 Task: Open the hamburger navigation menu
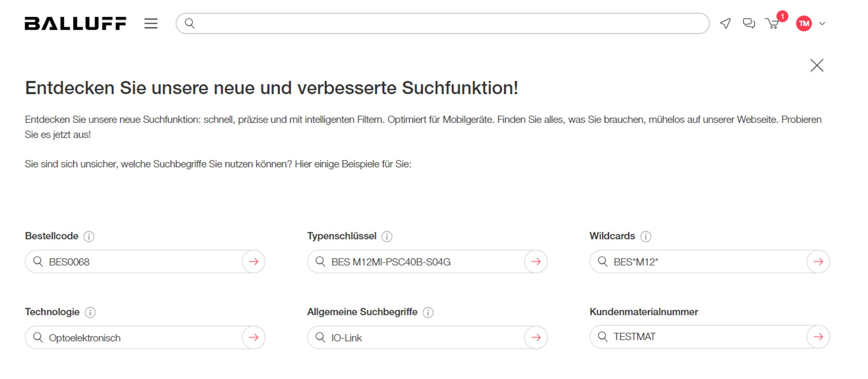151,24
